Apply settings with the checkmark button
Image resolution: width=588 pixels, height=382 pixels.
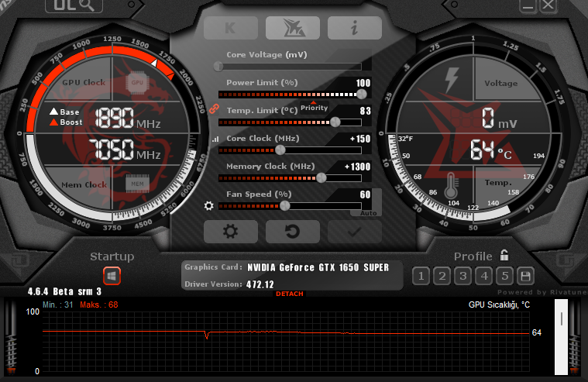pyautogui.click(x=354, y=232)
